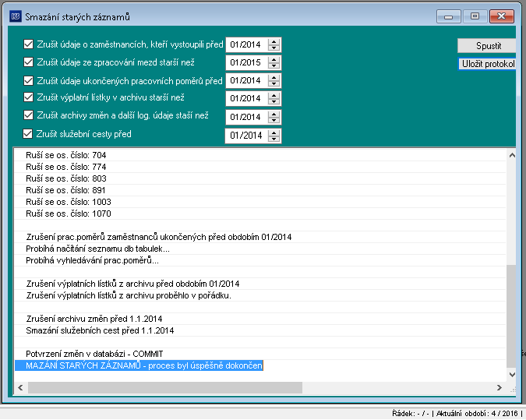Screen dimensions: 526x420
Task: Select row 'Smazání služebních cest před 1.1.2014'
Action: (x=260, y=330)
